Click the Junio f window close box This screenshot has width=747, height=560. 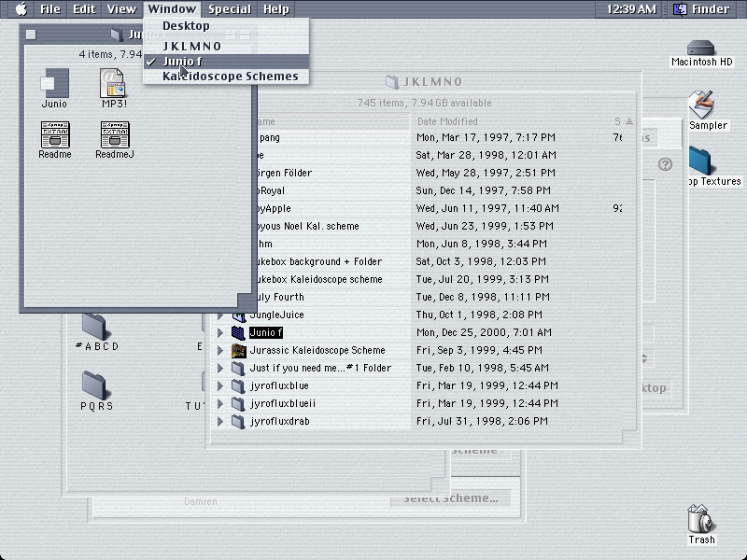click(x=31, y=35)
